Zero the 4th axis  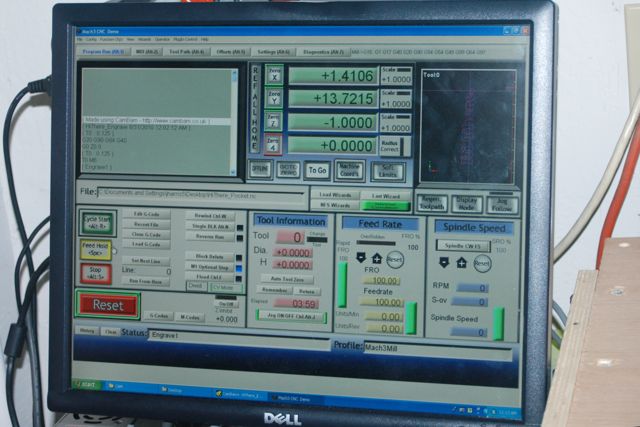pos(273,144)
